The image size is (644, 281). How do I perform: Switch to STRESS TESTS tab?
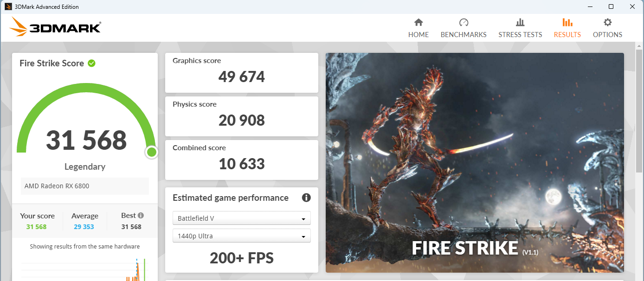tap(520, 28)
